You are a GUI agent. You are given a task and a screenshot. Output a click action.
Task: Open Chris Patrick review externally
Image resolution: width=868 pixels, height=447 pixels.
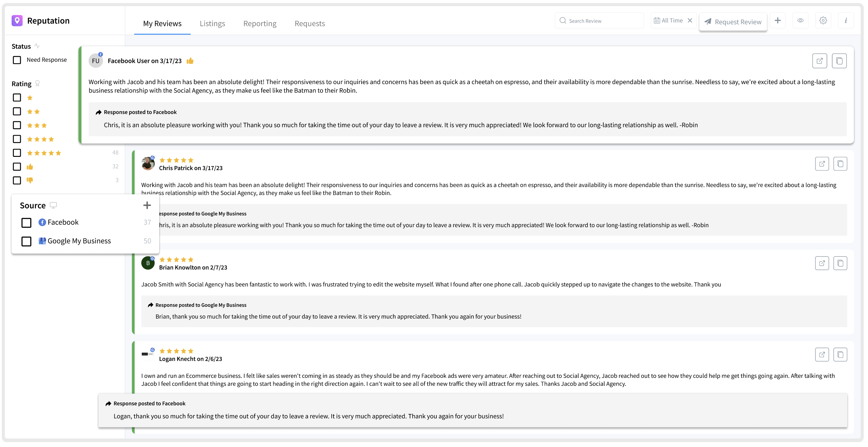[x=822, y=164]
